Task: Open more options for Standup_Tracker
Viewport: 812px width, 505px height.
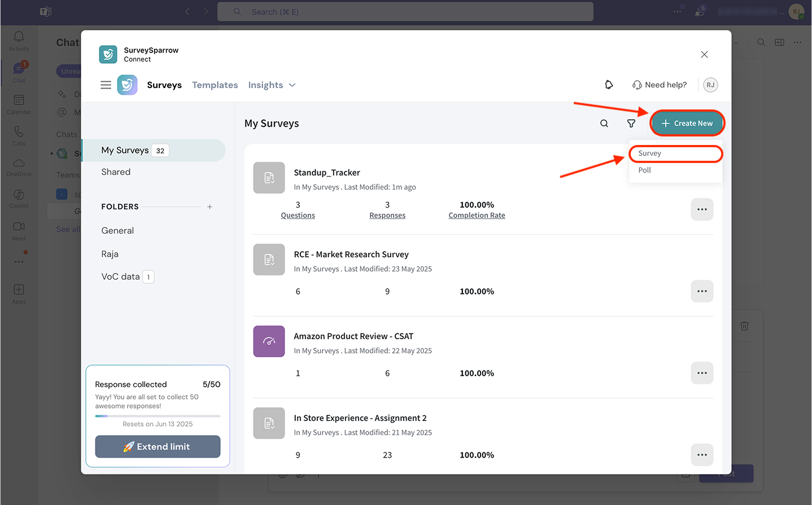Action: coord(702,209)
